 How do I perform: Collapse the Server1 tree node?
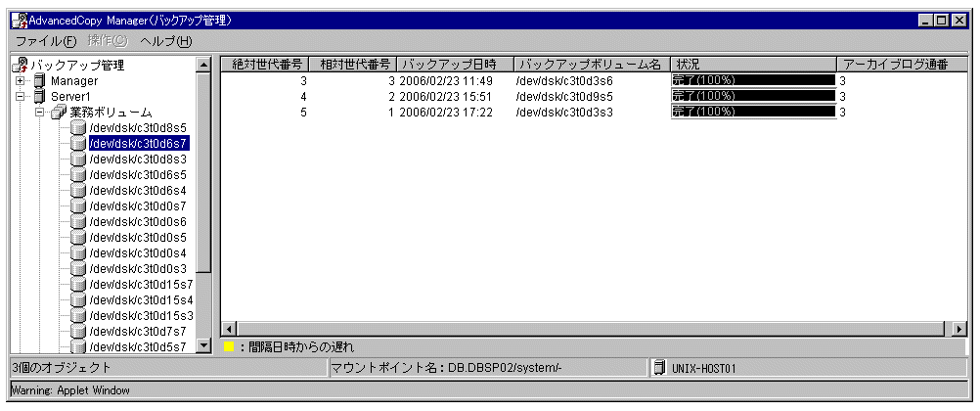point(21,97)
